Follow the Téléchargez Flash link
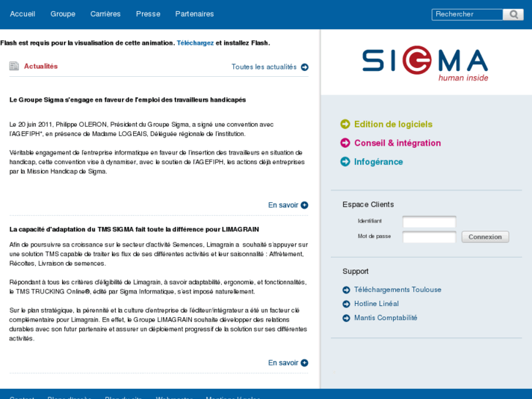532x399 pixels. click(195, 43)
